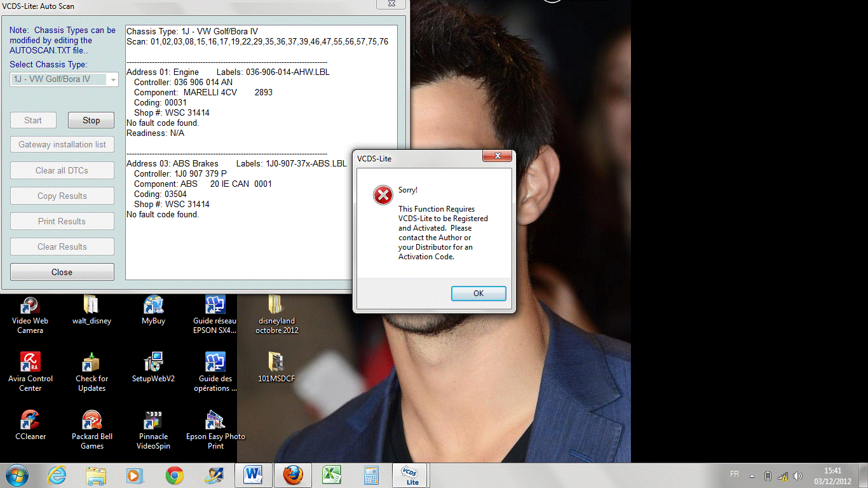Select the walt_disney folder on the desktop
Image resolution: width=868 pixels, height=488 pixels.
(92, 310)
